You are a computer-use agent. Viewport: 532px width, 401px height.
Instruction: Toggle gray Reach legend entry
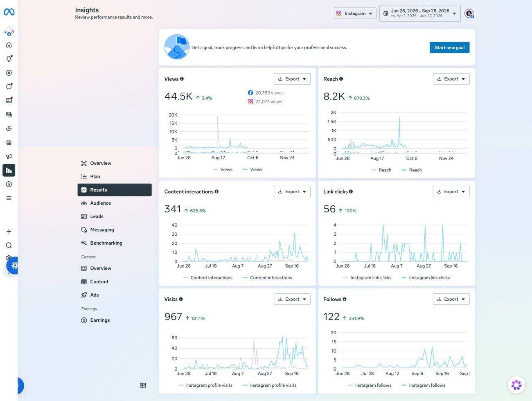click(x=381, y=170)
